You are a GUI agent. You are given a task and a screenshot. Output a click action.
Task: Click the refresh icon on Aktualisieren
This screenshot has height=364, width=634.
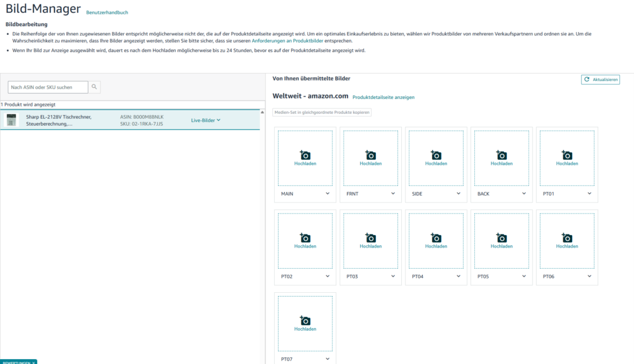(x=586, y=79)
